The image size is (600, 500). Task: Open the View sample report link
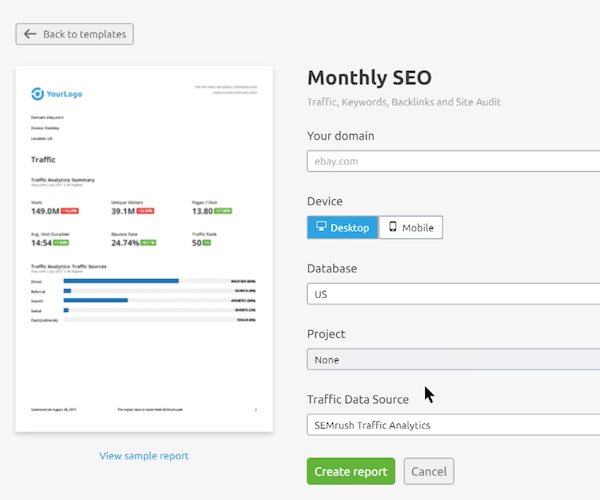pos(144,456)
